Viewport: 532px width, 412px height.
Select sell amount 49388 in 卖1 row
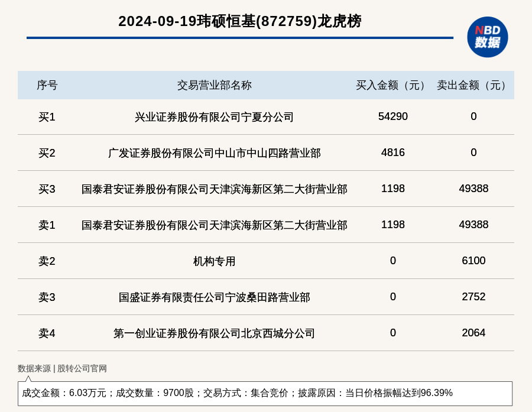pos(473,225)
